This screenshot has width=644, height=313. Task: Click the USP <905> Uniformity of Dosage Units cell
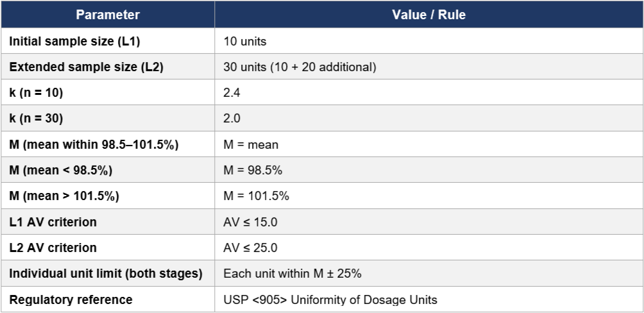click(x=428, y=300)
